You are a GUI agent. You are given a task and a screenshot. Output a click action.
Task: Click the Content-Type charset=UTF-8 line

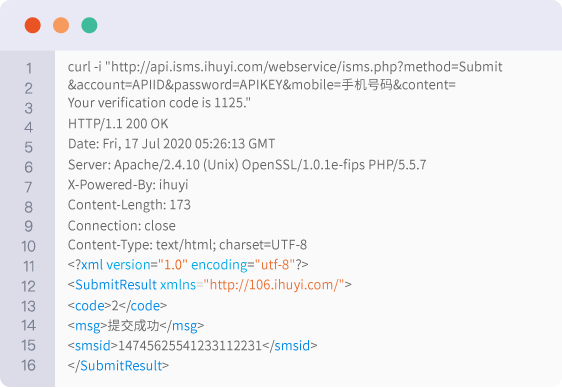(187, 245)
